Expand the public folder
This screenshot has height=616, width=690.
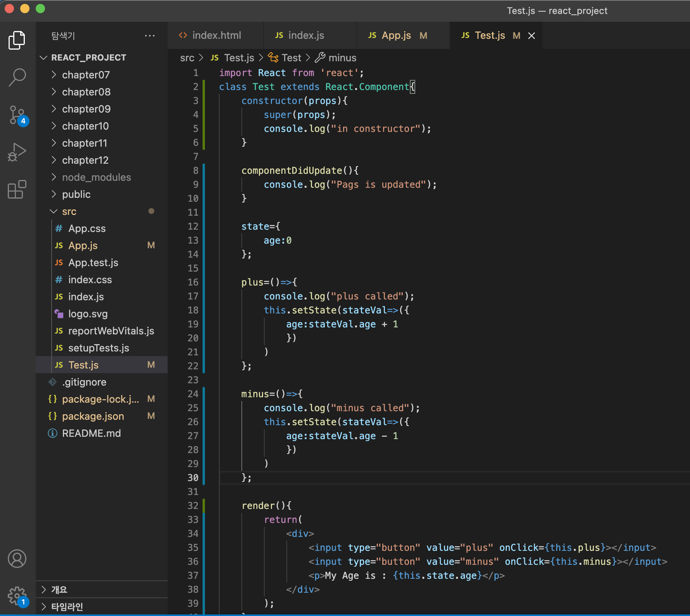[54, 194]
